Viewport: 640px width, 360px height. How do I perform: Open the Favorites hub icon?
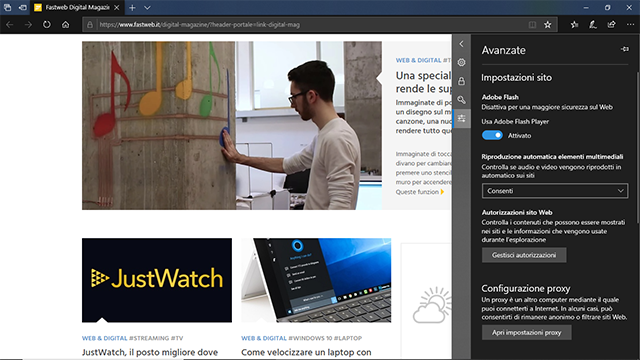[574, 25]
